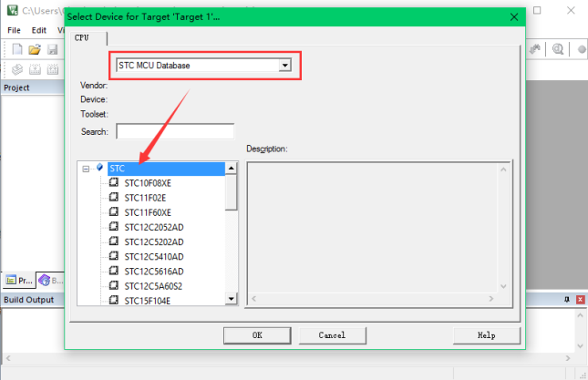Click the Start/Stop Debug Session magnifier icon
This screenshot has width=588, height=380.
tap(558, 49)
